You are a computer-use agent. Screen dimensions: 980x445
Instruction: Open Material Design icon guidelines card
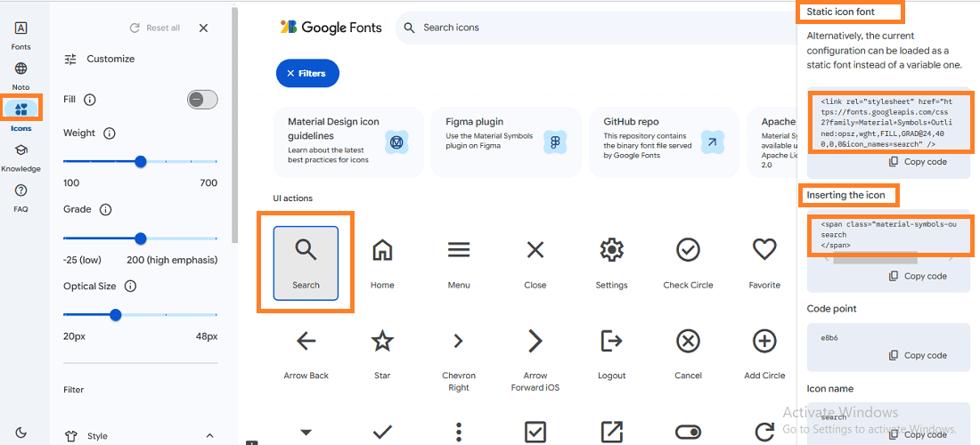[348, 142]
